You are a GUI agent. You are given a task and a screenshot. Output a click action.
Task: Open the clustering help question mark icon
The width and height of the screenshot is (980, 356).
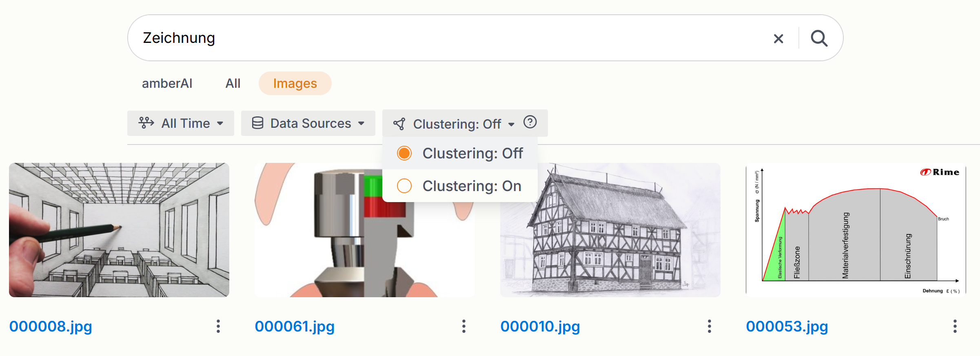point(530,122)
